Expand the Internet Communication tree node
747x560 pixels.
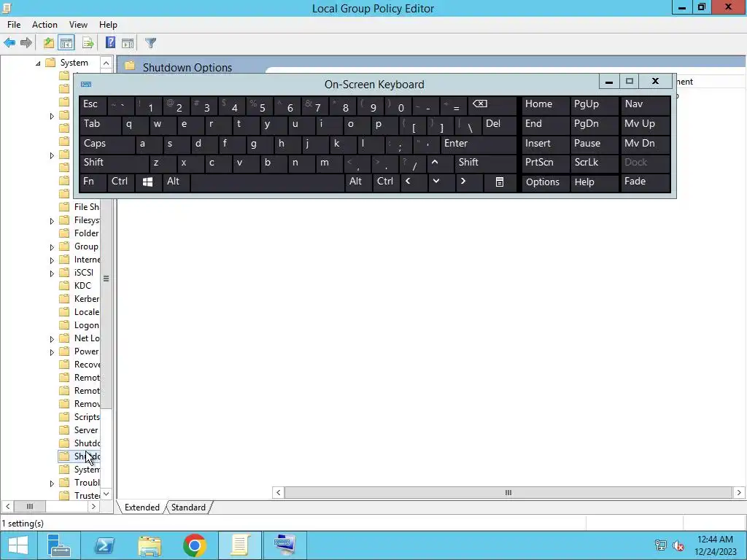tap(52, 260)
